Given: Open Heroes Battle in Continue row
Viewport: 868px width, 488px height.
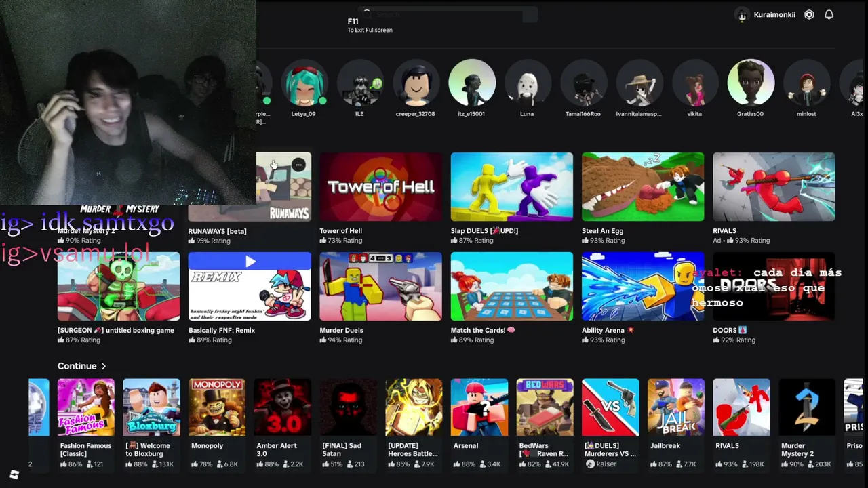Looking at the screenshot, I should pos(414,407).
